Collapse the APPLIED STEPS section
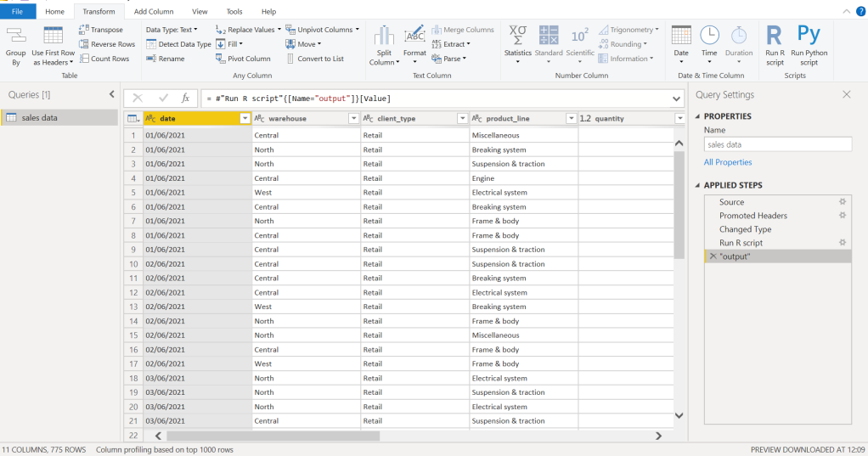 point(697,185)
